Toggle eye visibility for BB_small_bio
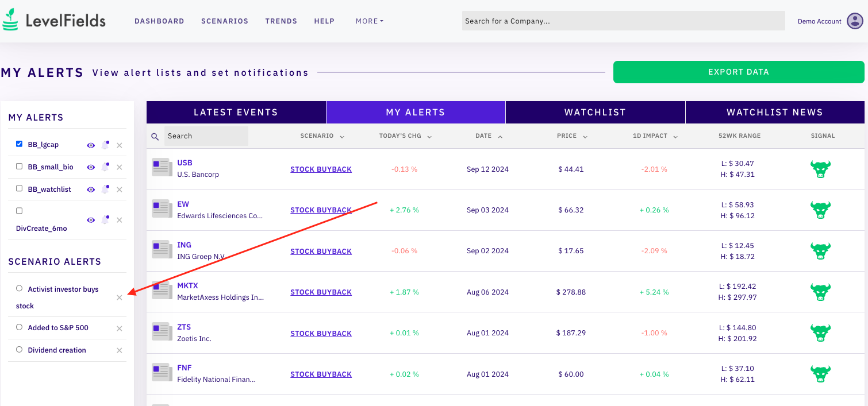 coord(91,167)
